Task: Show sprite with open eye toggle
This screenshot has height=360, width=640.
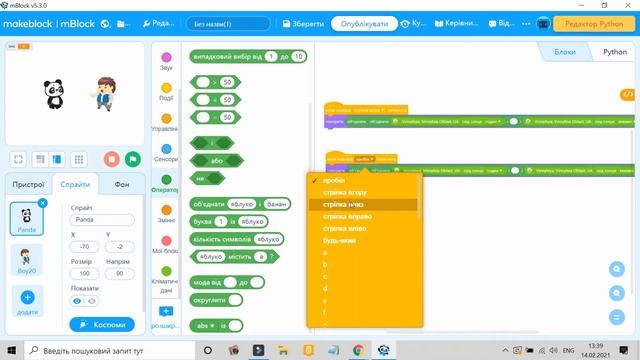Action: point(77,301)
